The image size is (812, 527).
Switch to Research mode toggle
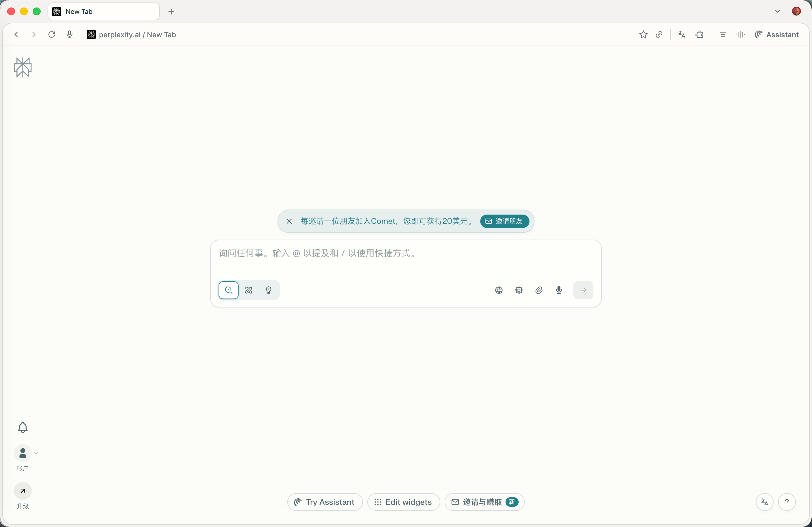(249, 290)
